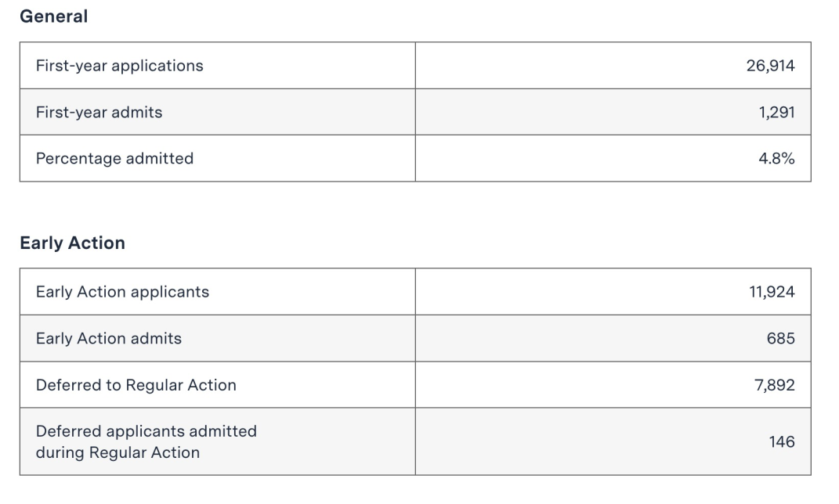The image size is (839, 504).
Task: Click the 1,291 admits value
Action: [777, 112]
